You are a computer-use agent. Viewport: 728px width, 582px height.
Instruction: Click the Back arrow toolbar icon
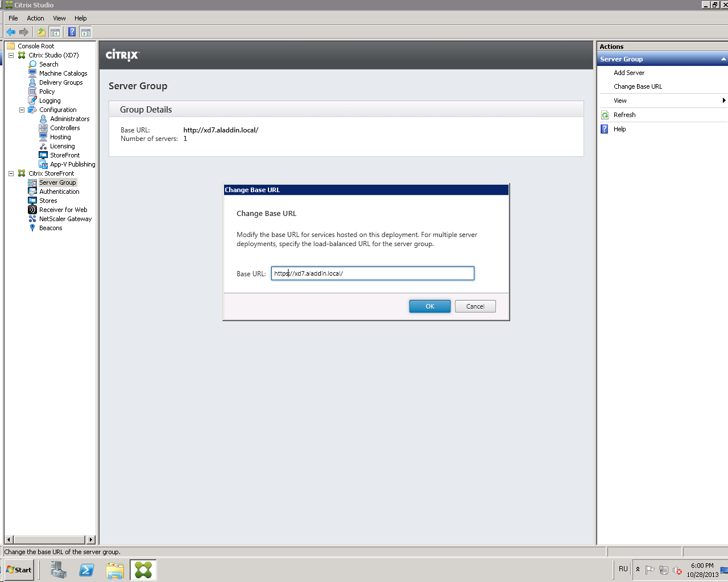point(11,32)
